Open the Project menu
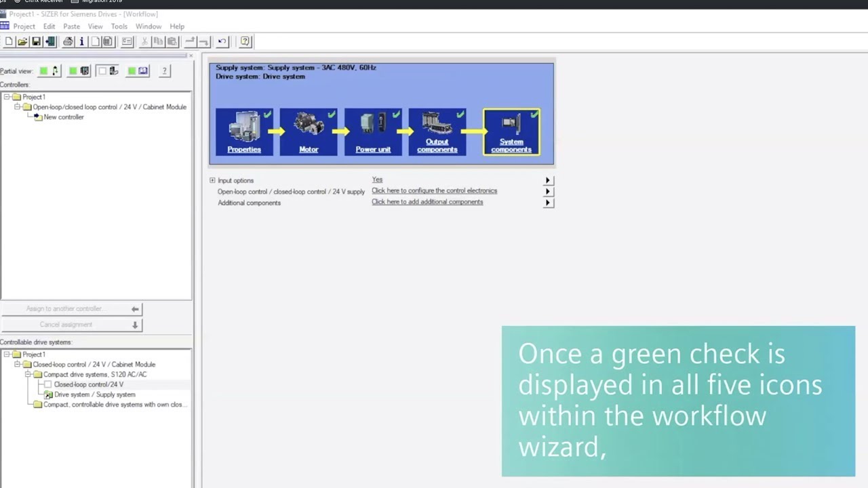Image resolution: width=868 pixels, height=488 pixels. click(x=24, y=26)
